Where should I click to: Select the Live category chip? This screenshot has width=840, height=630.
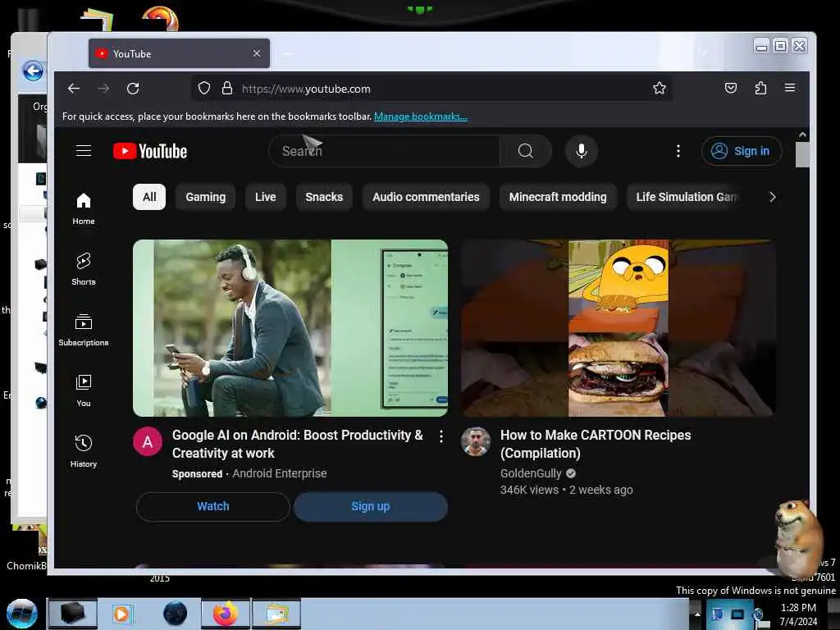265,197
